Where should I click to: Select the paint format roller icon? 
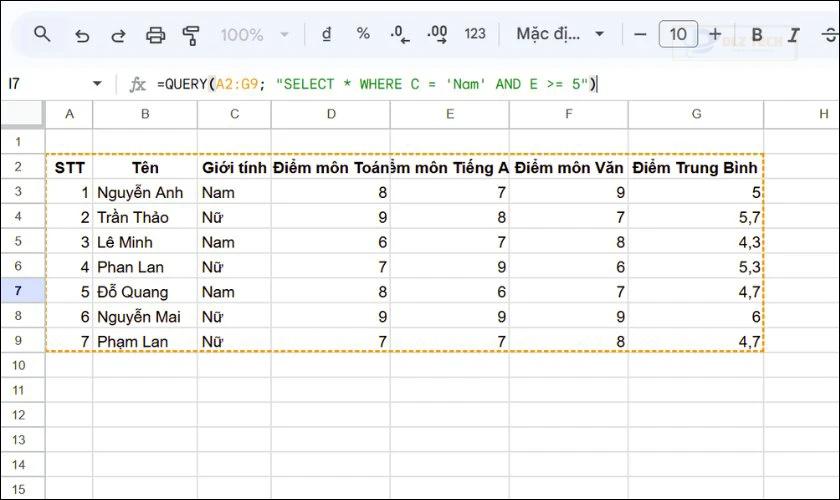click(191, 35)
